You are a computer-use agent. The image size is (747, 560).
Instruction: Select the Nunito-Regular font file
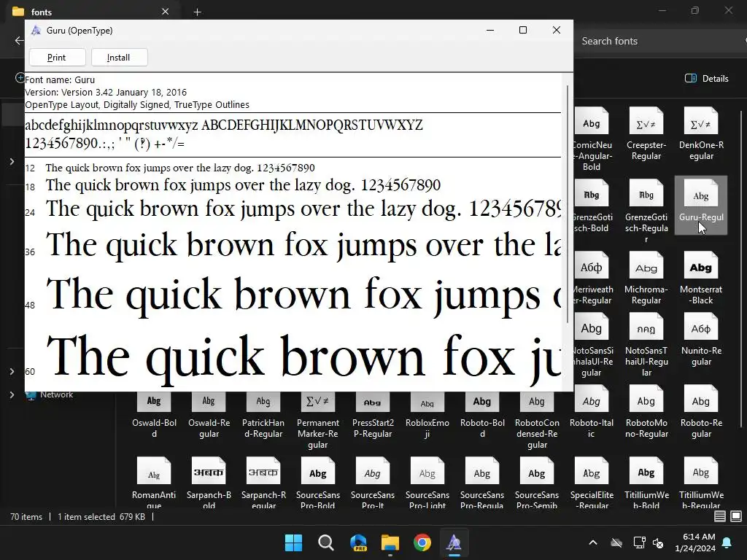tap(701, 340)
